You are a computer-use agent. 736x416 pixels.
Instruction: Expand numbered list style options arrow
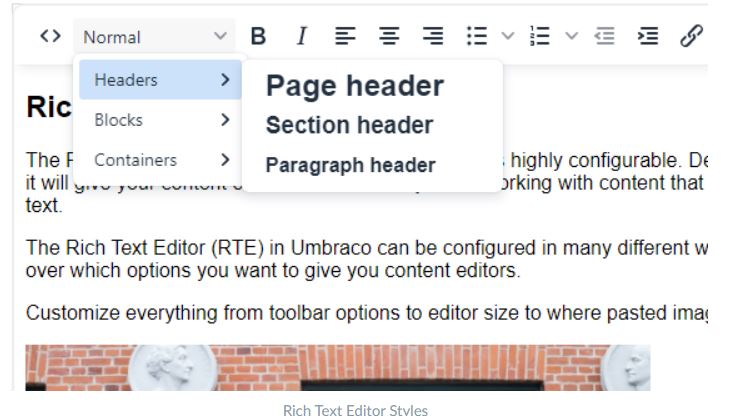tap(571, 36)
